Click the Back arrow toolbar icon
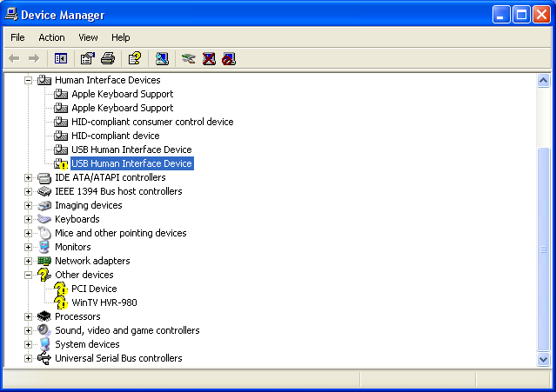Screen dimensions: 556x392 14,58
